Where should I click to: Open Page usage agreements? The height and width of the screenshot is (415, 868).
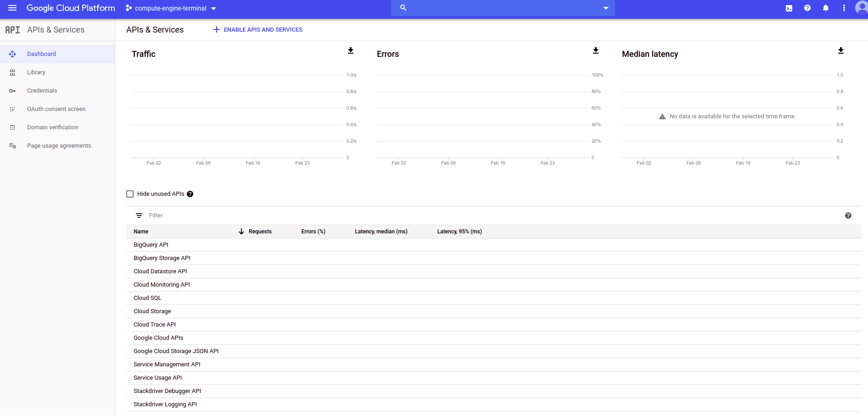coord(57,146)
